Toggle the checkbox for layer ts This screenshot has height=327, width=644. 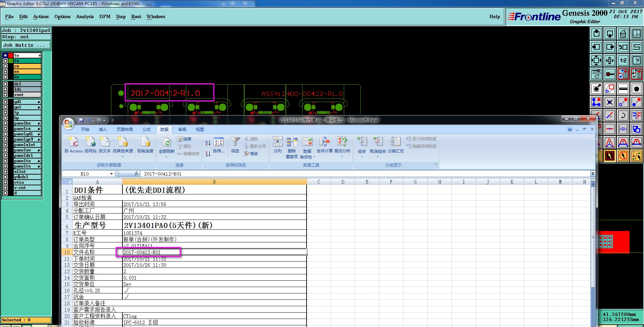pos(5,61)
